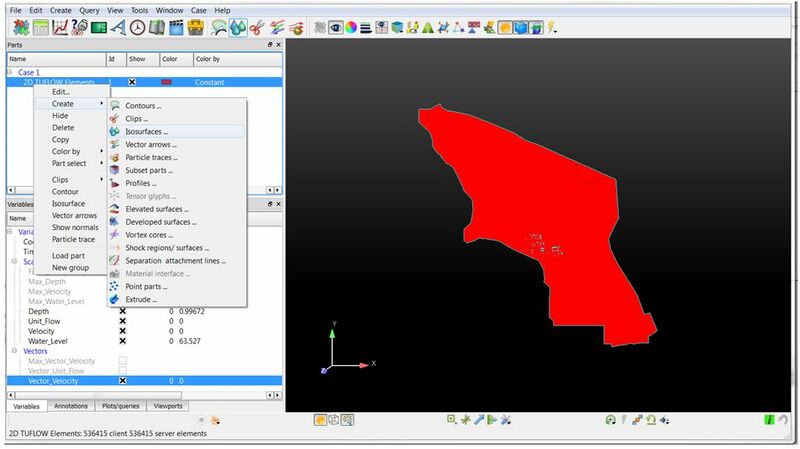
Task: Uncheck the Show box for 2D TUFLOW Elements
Action: click(132, 82)
